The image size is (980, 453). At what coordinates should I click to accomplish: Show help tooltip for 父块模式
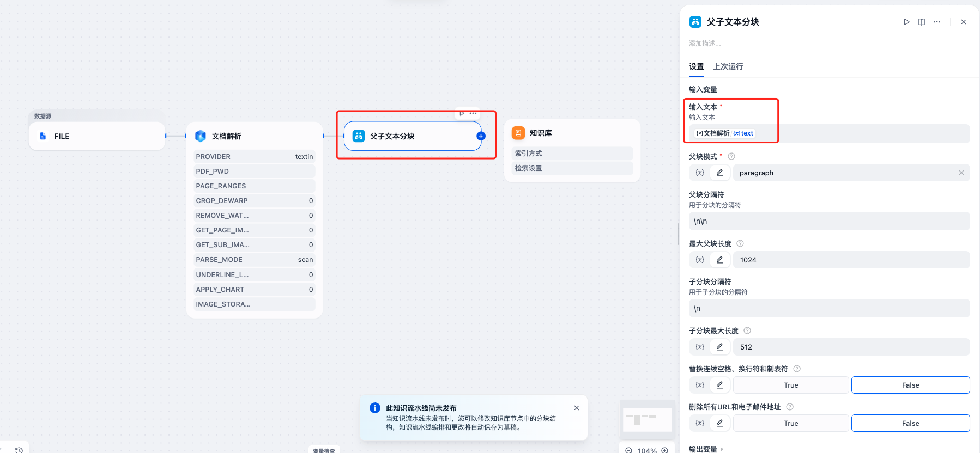pos(731,156)
